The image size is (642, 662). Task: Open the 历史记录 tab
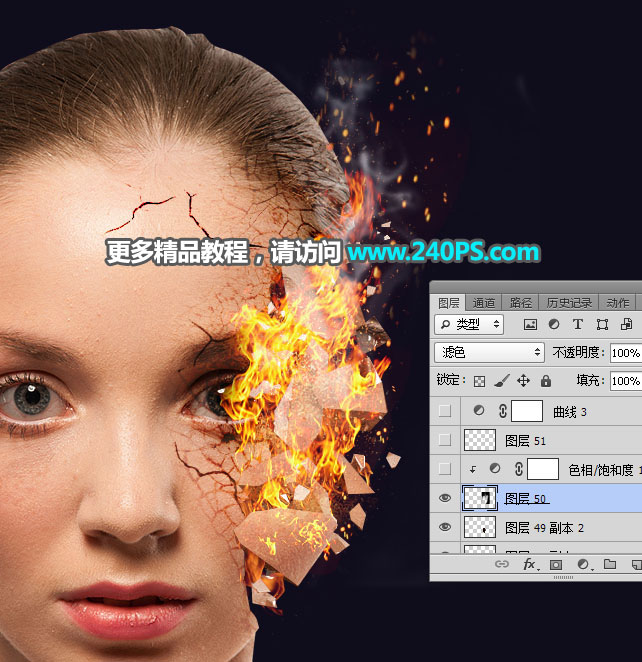(x=569, y=303)
